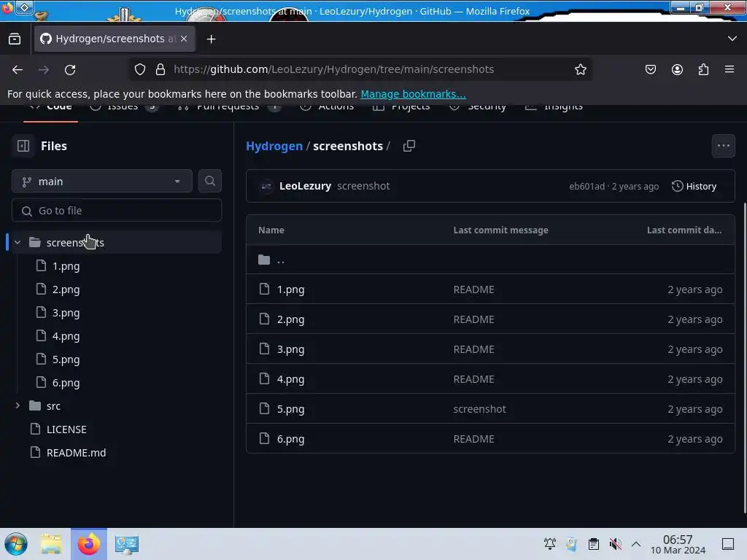Bookmark this page with the star icon
This screenshot has height=560, width=747.
[x=580, y=69]
